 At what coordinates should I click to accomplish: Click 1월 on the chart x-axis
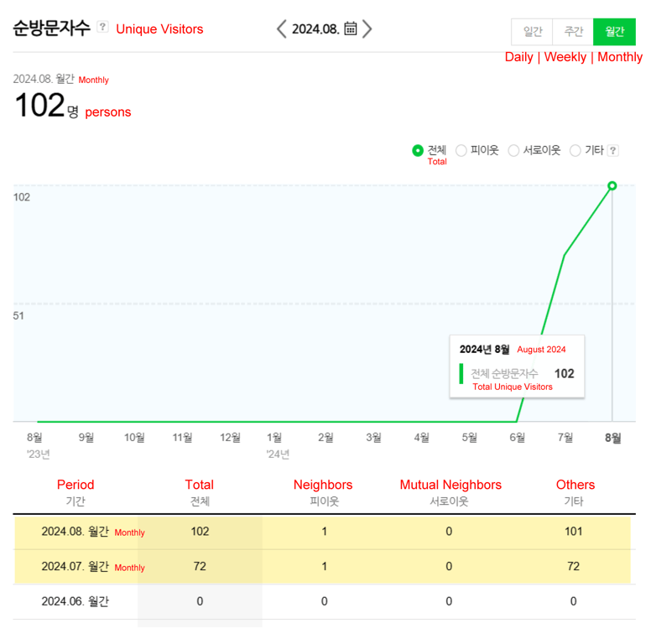[x=274, y=438]
